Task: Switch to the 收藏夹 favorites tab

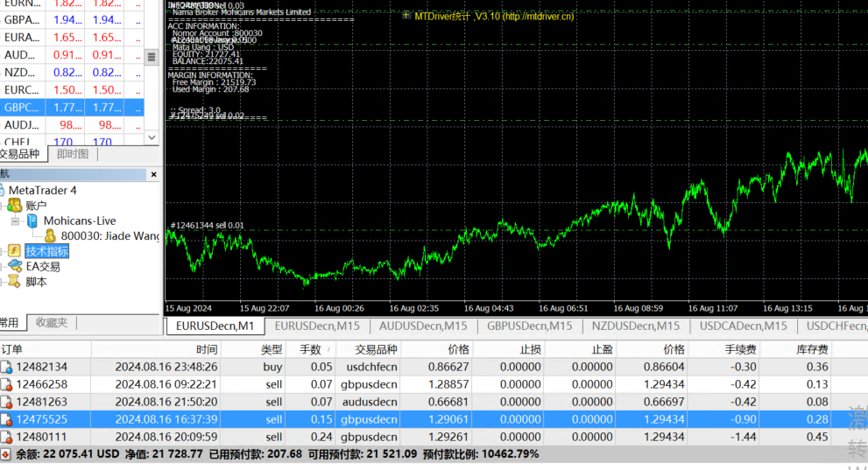Action: click(52, 322)
